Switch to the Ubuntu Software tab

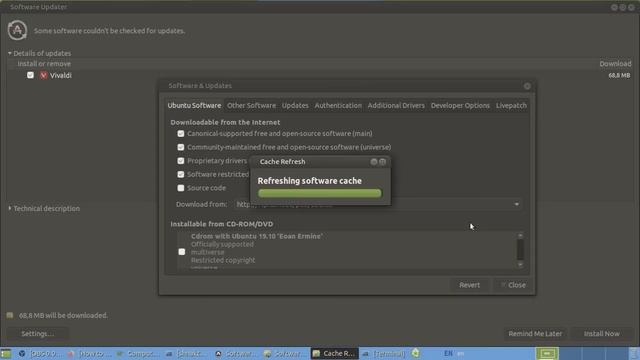point(194,106)
